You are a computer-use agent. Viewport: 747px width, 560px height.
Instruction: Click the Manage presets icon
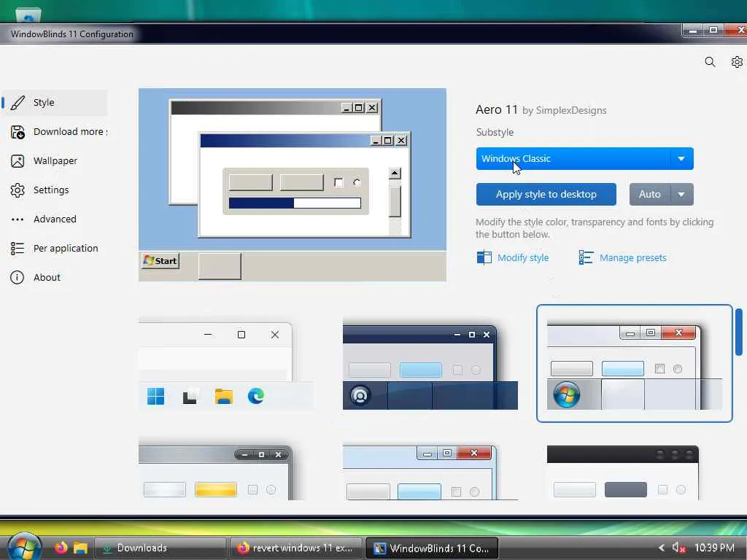pyautogui.click(x=586, y=257)
